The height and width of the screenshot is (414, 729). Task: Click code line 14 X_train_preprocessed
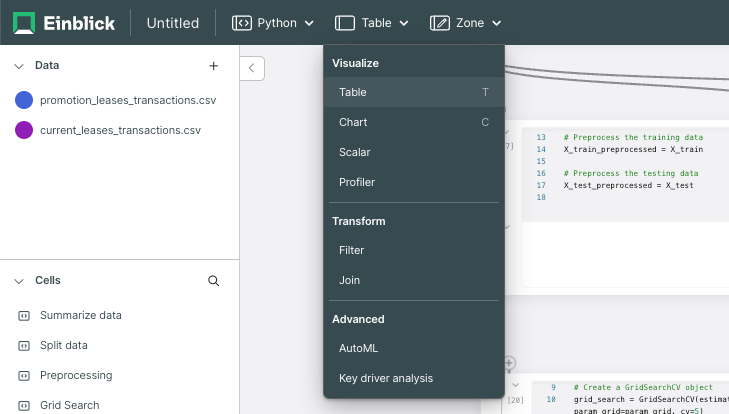(x=633, y=149)
